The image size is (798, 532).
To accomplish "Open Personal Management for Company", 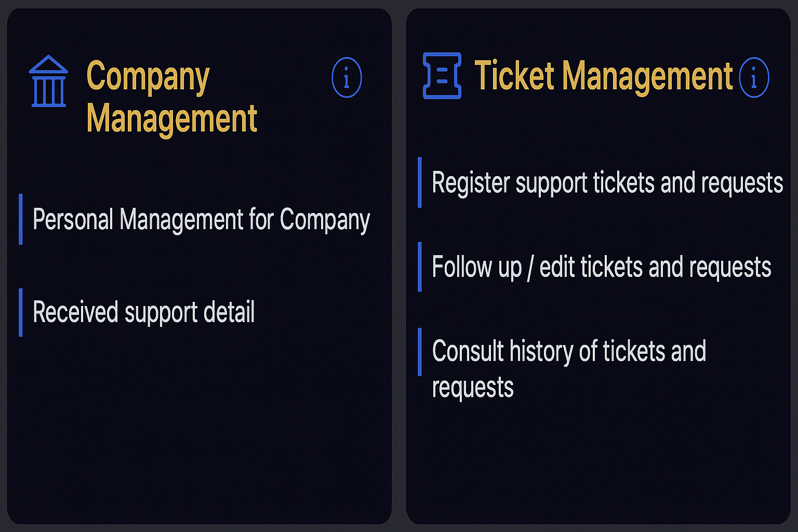I will 201,219.
